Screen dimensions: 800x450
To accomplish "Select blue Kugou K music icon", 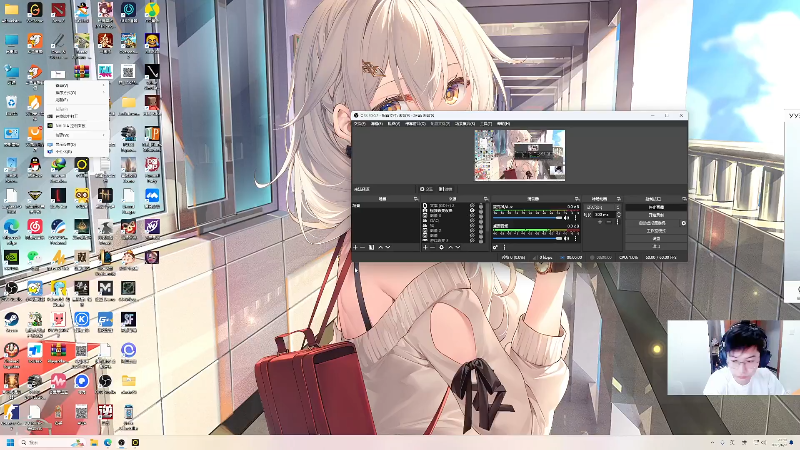I will tap(82, 319).
